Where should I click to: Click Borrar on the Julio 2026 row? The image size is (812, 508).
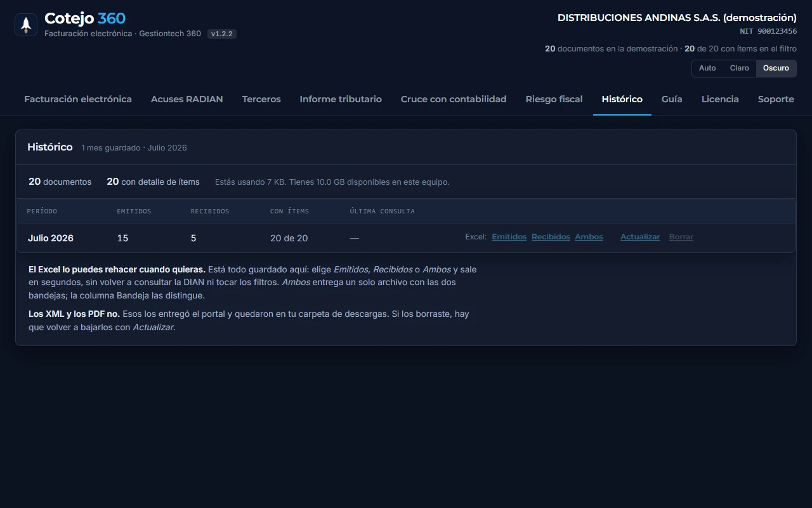(x=681, y=237)
